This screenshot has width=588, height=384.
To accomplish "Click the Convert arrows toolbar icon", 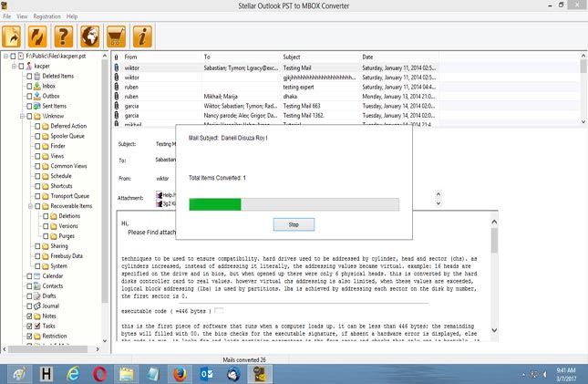I will (x=37, y=36).
